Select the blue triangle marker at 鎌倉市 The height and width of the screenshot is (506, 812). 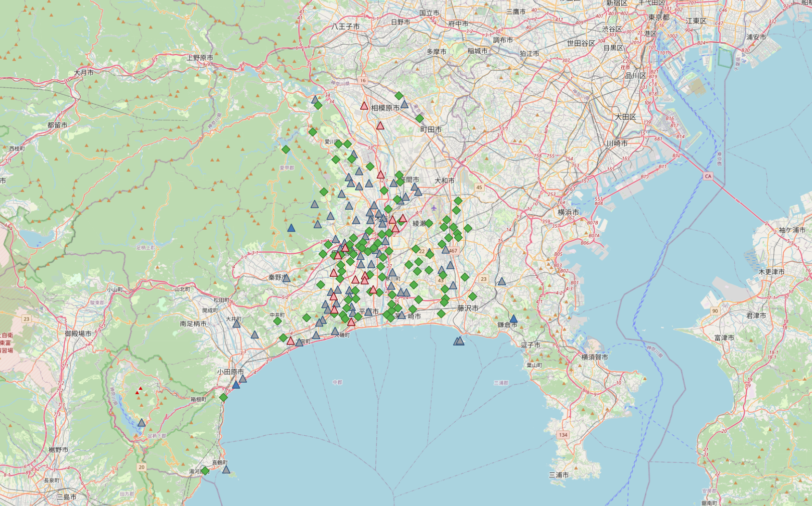pyautogui.click(x=513, y=319)
